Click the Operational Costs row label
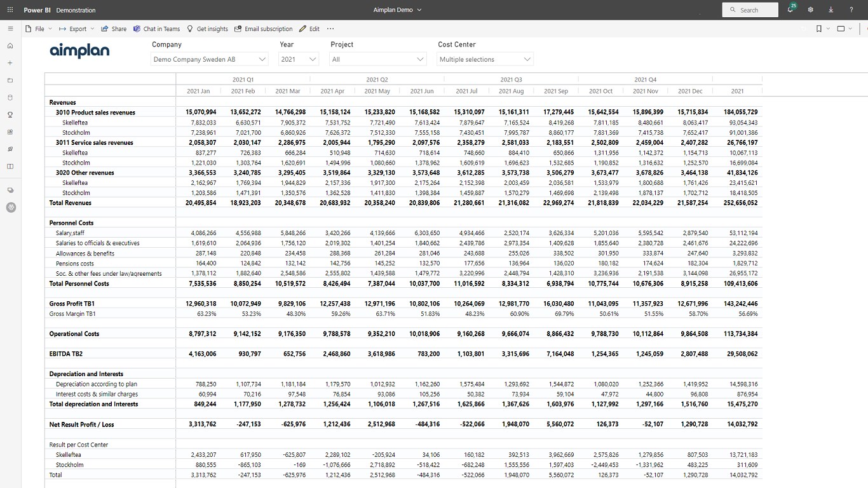868x488 pixels. coord(74,334)
